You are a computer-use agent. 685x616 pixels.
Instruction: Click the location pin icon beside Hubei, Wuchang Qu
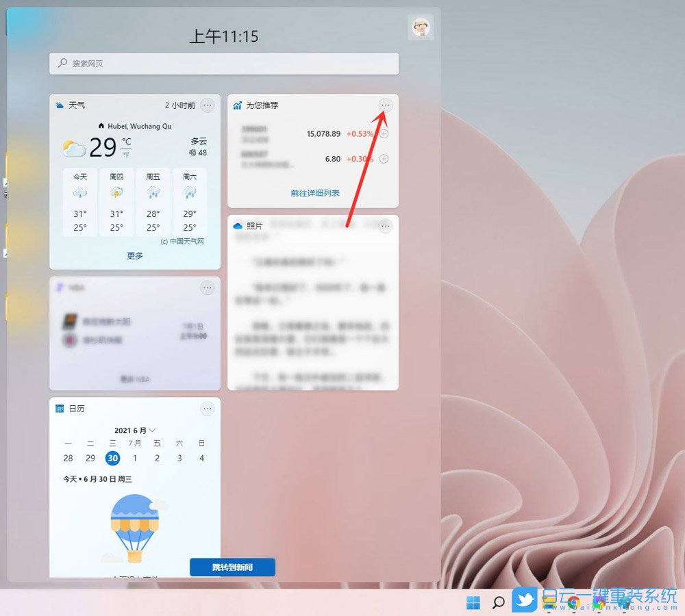pos(101,126)
